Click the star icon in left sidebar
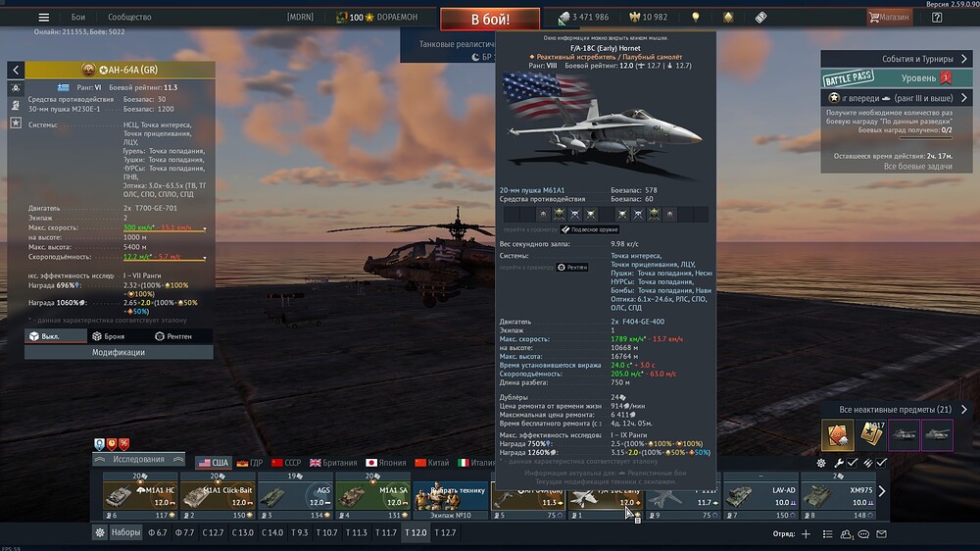Screen dimensions: 980x551 pos(16,124)
